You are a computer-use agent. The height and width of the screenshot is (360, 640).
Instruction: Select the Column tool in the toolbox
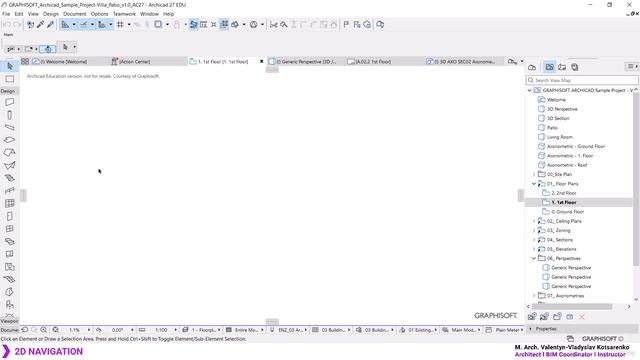pyautogui.click(x=10, y=115)
